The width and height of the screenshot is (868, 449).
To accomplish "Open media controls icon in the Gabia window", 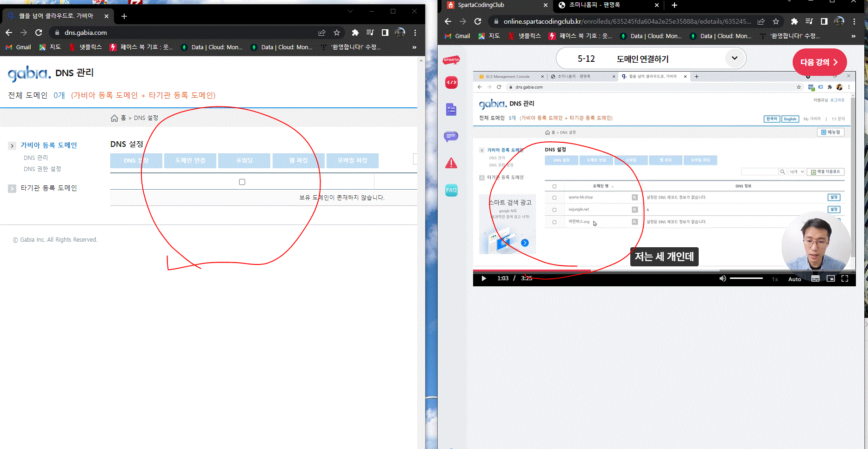I will [370, 33].
